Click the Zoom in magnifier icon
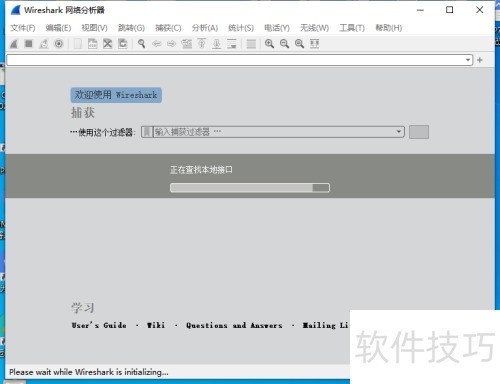Viewport: 500px width, 384px height. point(269,44)
